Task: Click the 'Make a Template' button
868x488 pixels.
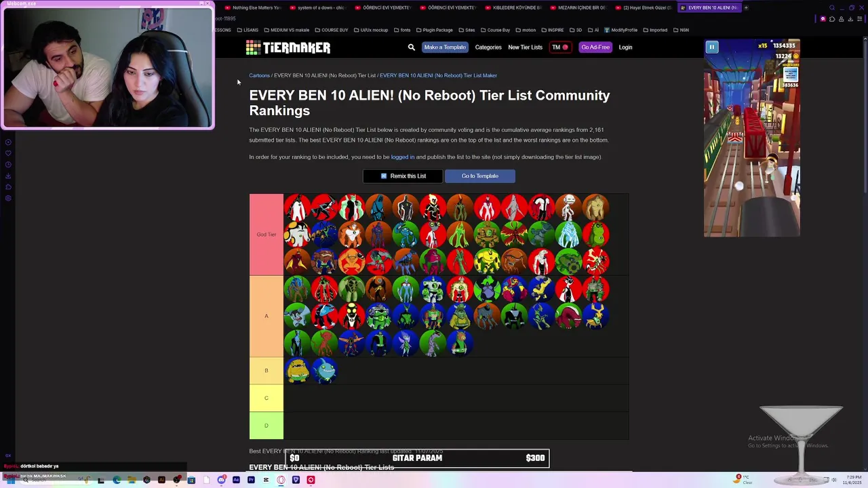Action: point(445,47)
